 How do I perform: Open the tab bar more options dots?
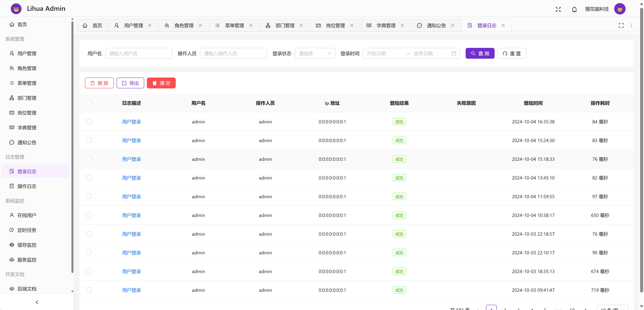point(631,25)
